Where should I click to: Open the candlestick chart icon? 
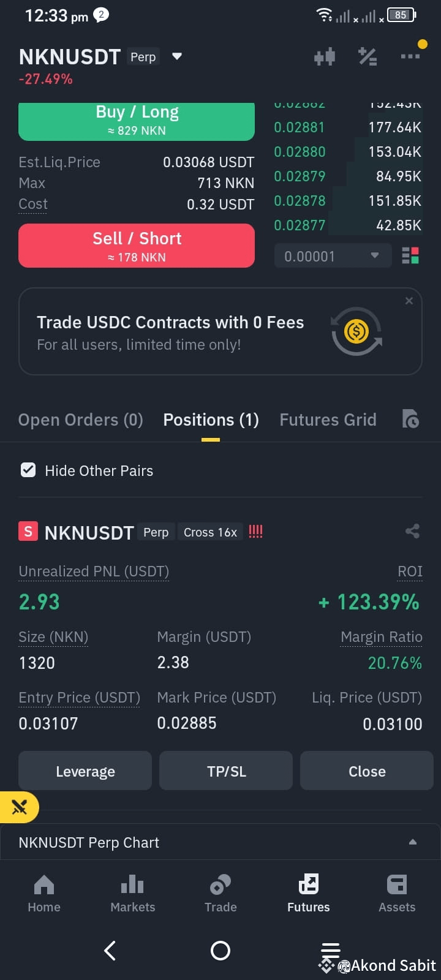(325, 57)
